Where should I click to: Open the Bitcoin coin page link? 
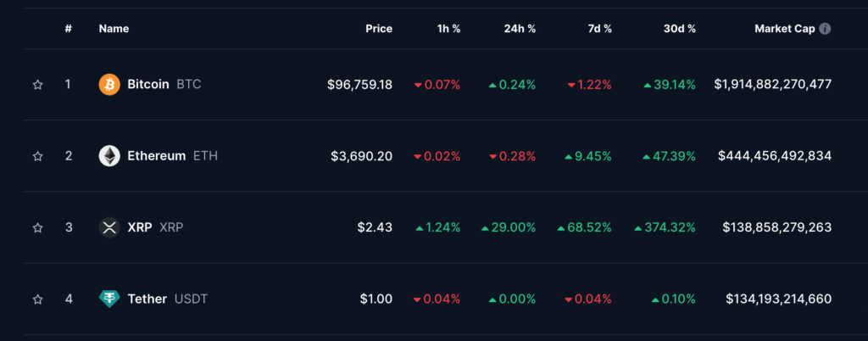pyautogui.click(x=148, y=85)
